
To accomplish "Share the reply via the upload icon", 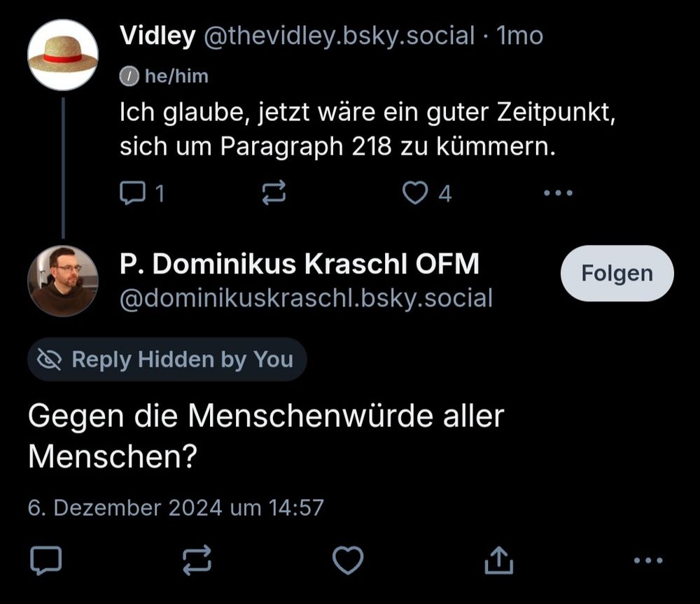I will (x=499, y=559).
